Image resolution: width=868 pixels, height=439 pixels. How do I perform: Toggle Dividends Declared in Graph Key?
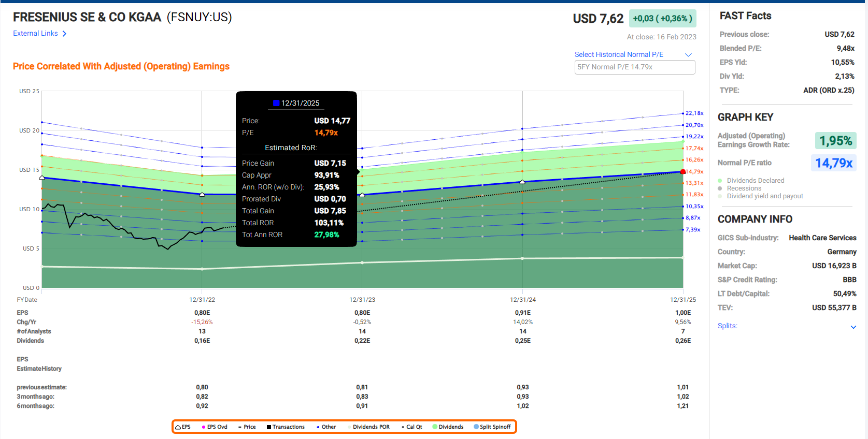(x=720, y=181)
